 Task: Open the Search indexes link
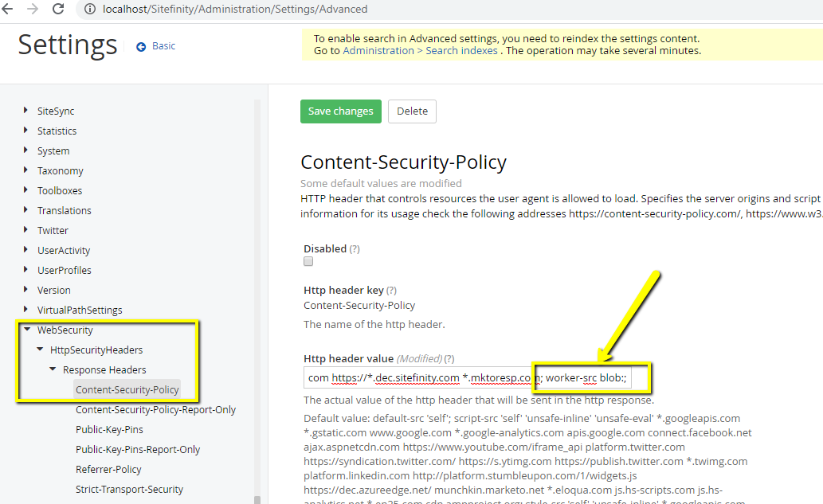point(461,50)
